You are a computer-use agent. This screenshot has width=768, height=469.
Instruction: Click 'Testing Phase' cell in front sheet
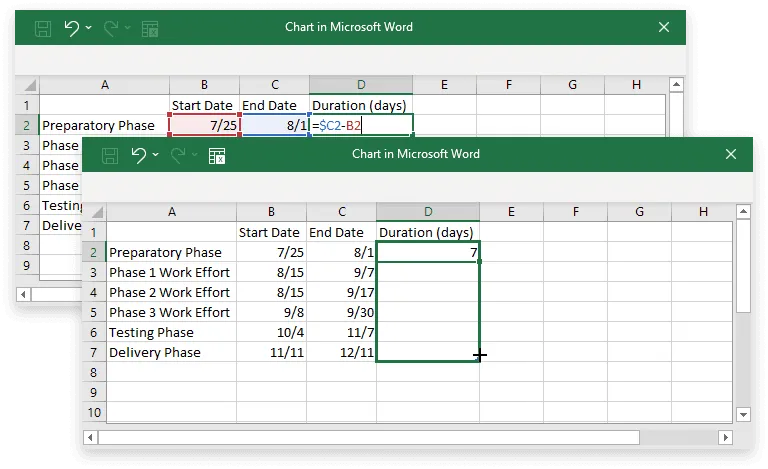tap(171, 332)
